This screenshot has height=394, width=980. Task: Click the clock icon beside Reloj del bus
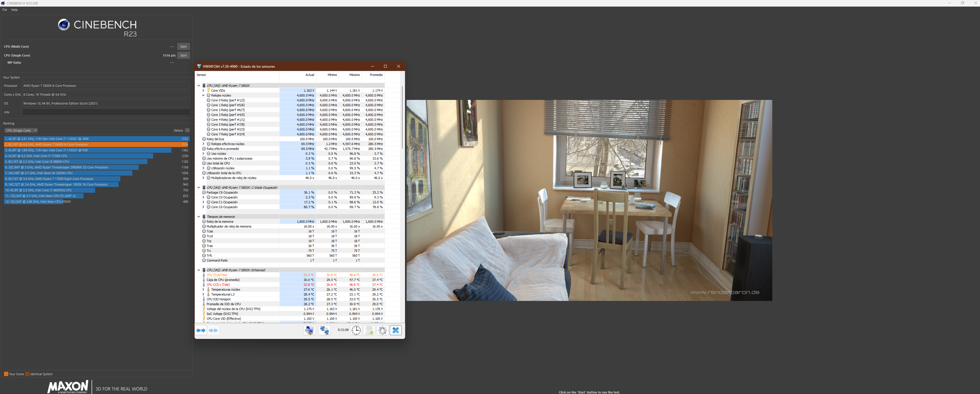204,139
